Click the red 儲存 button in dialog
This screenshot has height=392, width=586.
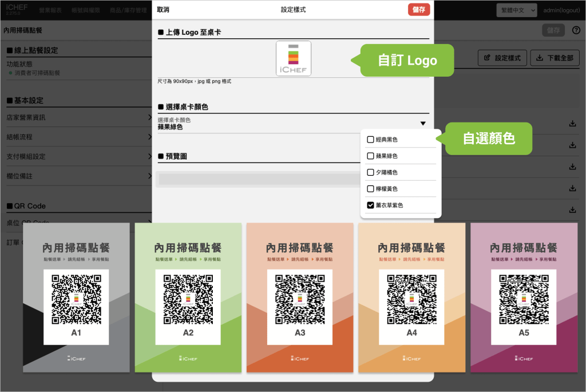click(419, 10)
